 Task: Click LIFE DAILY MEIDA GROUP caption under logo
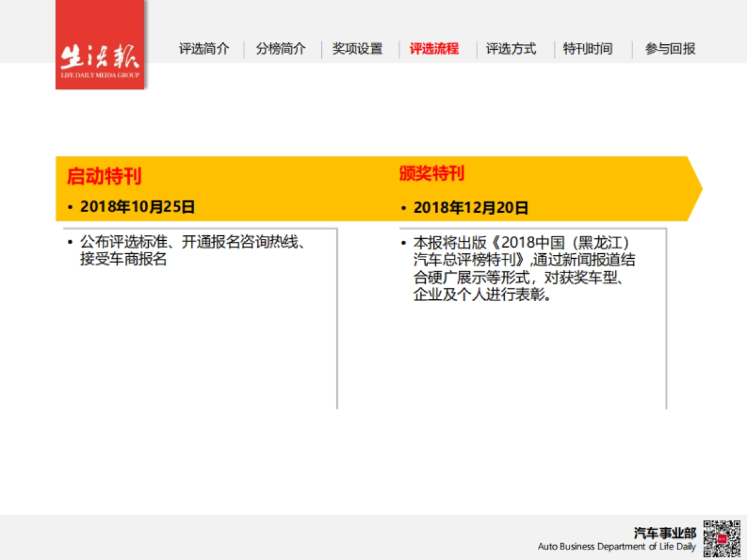100,75
